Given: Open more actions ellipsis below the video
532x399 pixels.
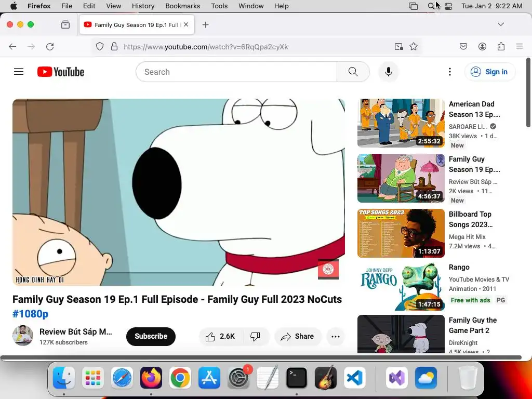Looking at the screenshot, I should coord(336,336).
